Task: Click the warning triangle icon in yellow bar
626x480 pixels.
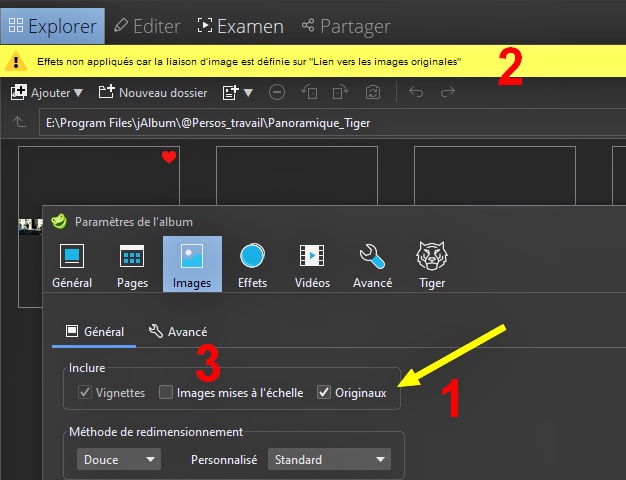Action: (16, 61)
